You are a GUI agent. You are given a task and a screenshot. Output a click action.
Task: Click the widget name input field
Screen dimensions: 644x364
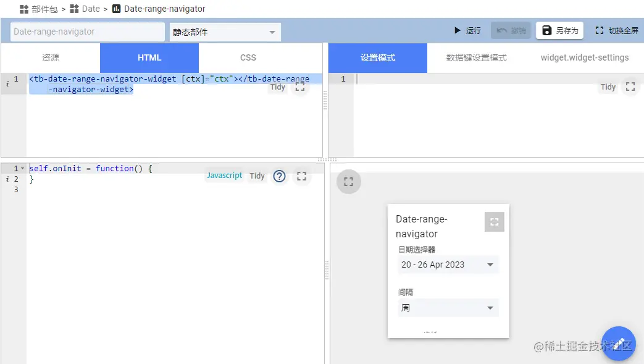pos(86,32)
